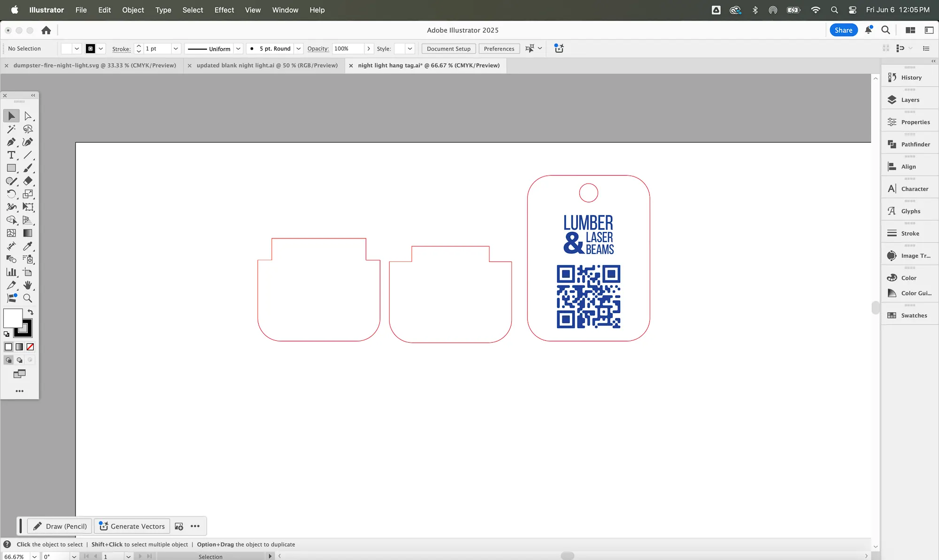Viewport: 939px width, 560px height.
Task: Open the Effect menu
Action: (224, 10)
